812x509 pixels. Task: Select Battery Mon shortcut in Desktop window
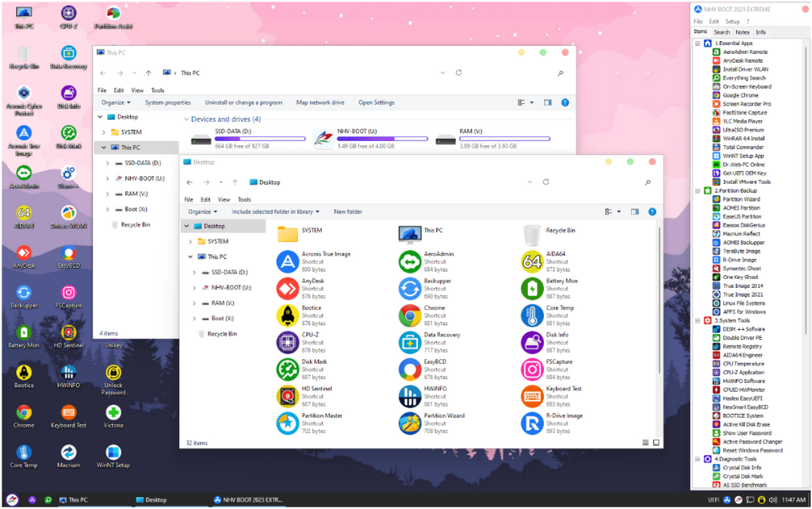pyautogui.click(x=550, y=289)
